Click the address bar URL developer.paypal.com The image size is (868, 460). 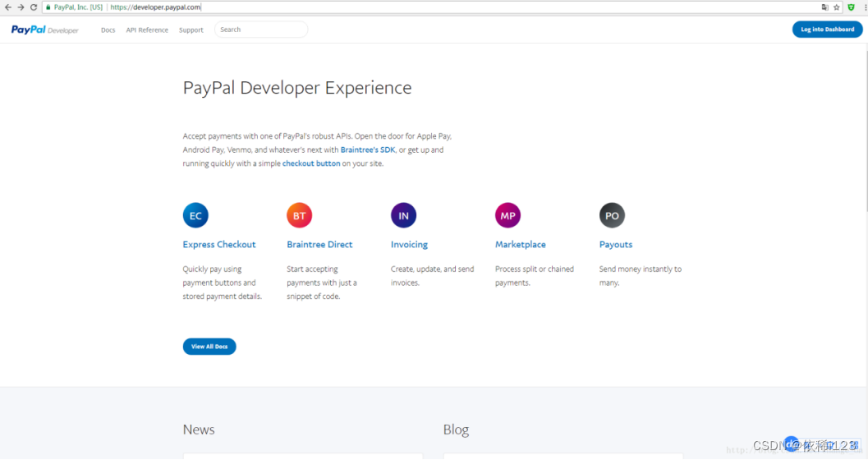coord(155,7)
